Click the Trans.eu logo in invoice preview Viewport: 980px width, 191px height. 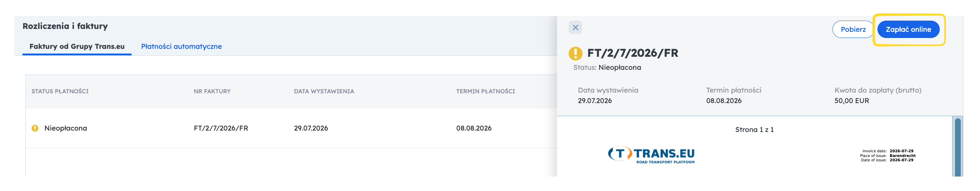pyautogui.click(x=651, y=155)
